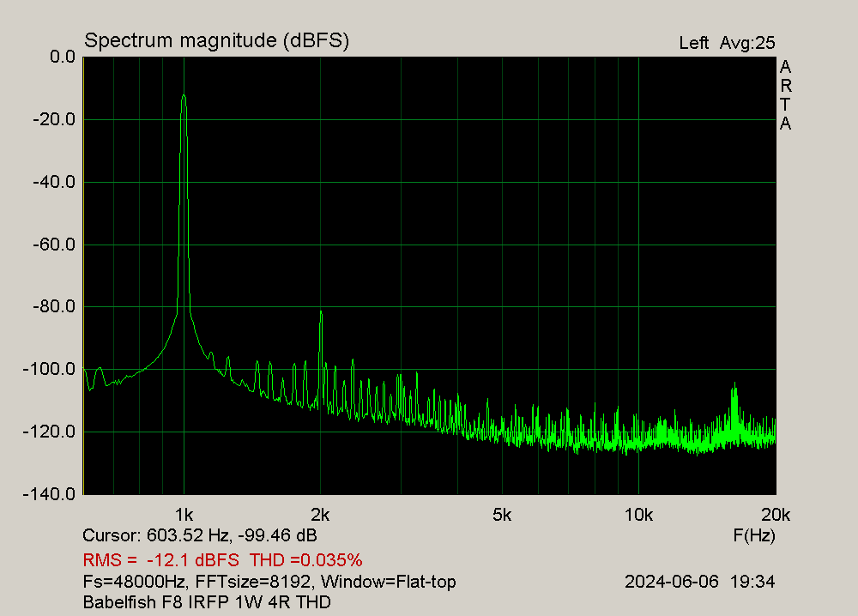
Task: Click the 'F(Hz)' axis unit label
Action: pos(754,535)
